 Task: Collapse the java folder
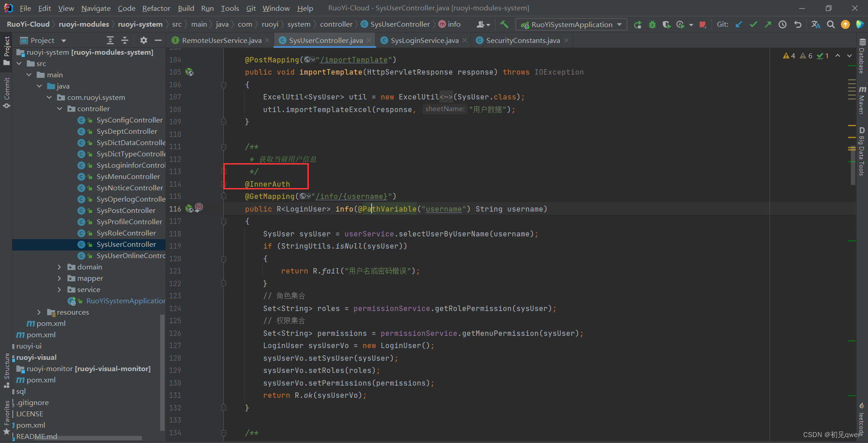pos(40,86)
